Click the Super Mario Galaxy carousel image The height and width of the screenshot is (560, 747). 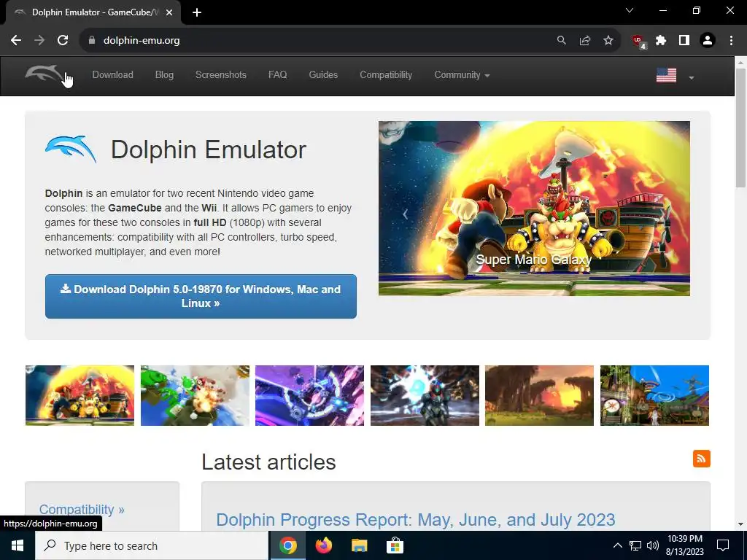pos(534,208)
